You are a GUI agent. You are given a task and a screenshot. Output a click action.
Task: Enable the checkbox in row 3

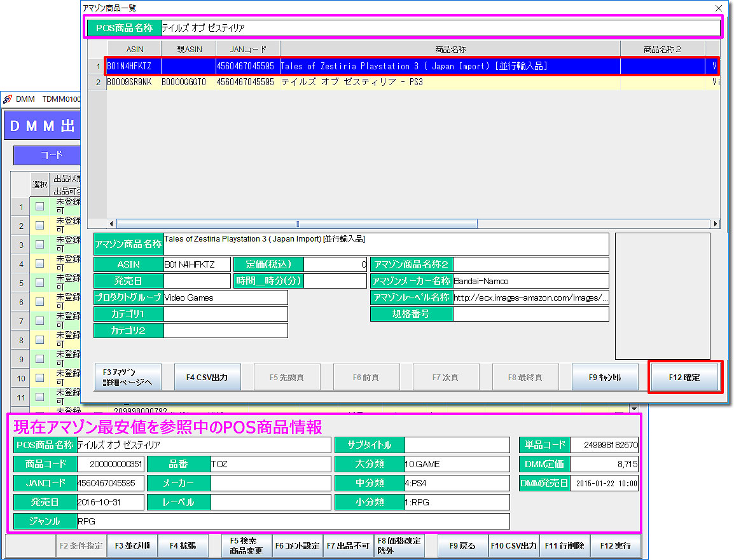point(39,245)
